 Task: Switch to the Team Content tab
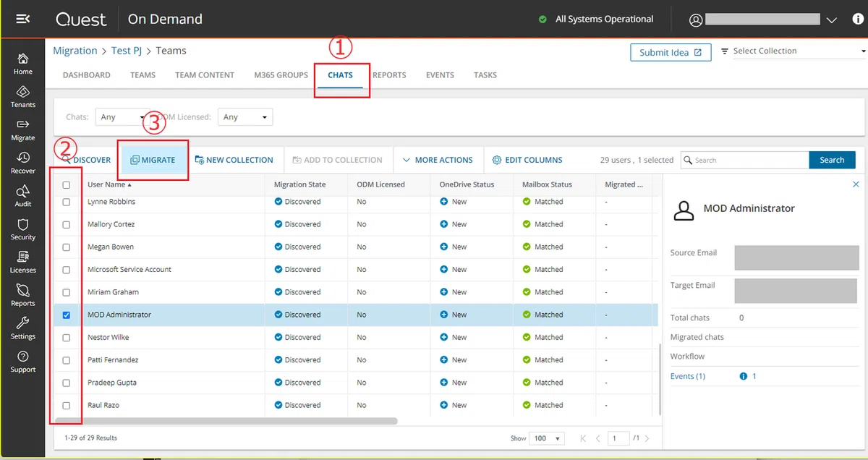point(205,75)
